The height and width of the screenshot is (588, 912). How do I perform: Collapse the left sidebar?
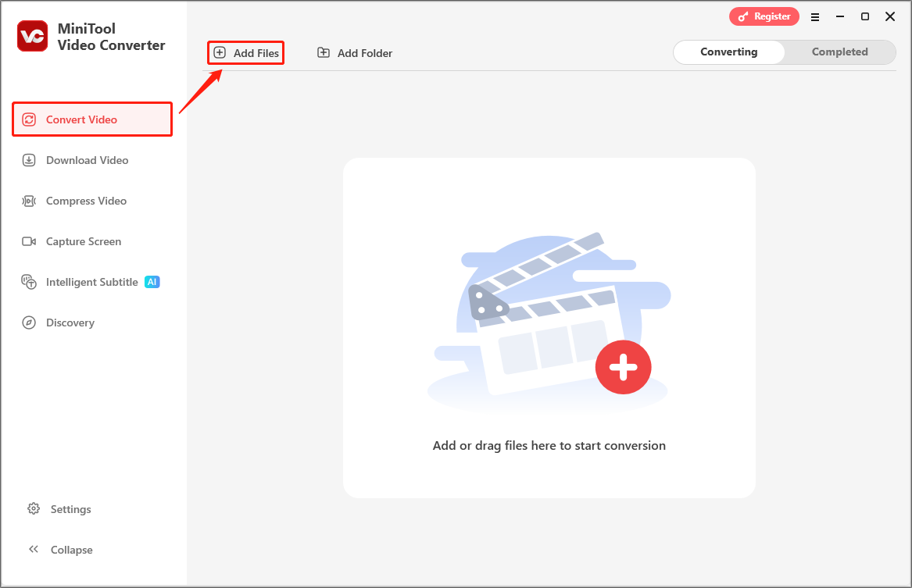[59, 549]
